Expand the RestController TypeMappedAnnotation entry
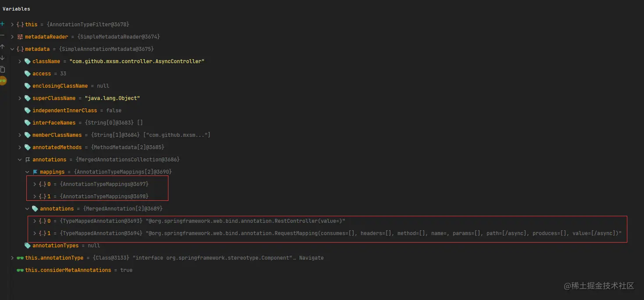Screen dimensions: 644x300 [x=35, y=221]
